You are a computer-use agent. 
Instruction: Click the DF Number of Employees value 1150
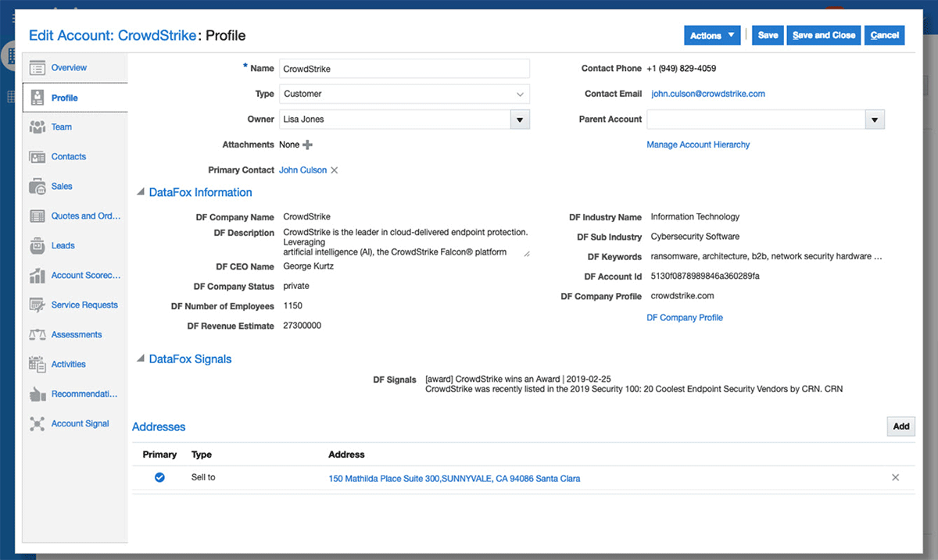293,306
